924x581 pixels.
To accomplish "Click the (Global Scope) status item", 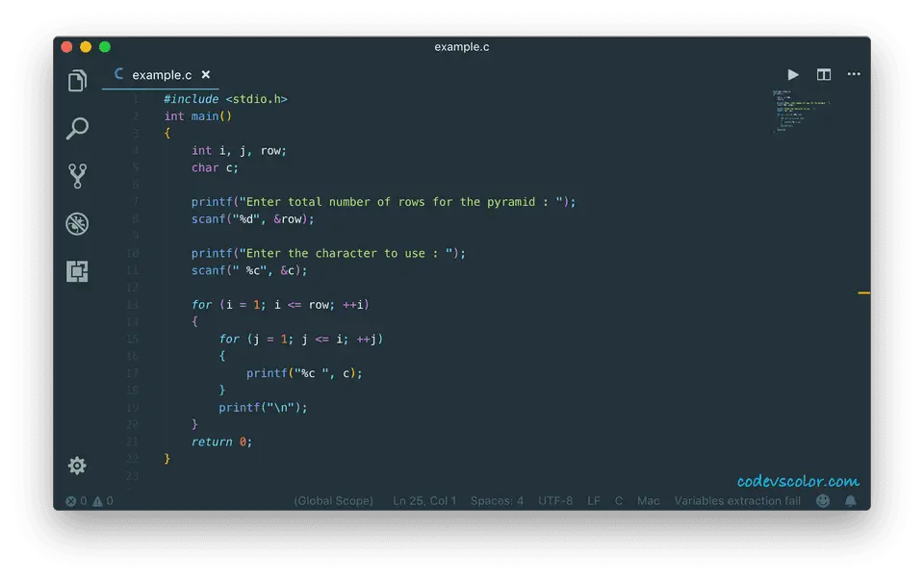I will (x=334, y=501).
